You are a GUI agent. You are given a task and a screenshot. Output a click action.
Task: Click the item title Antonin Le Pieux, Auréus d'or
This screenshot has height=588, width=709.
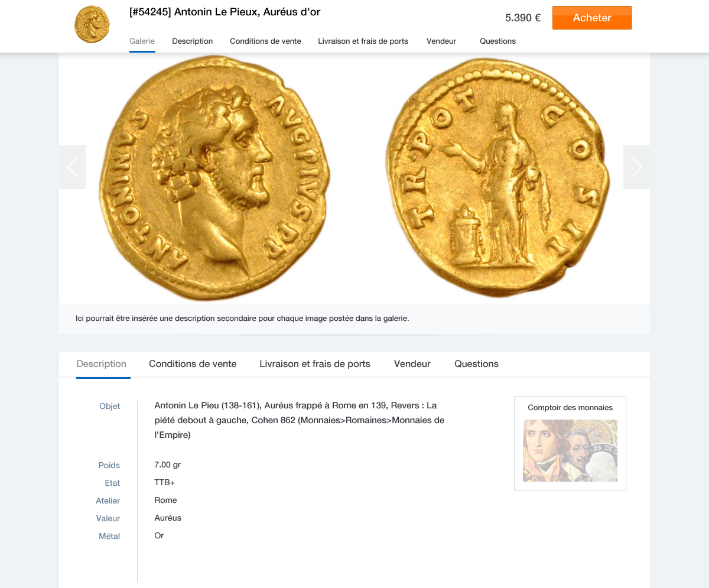(x=225, y=12)
